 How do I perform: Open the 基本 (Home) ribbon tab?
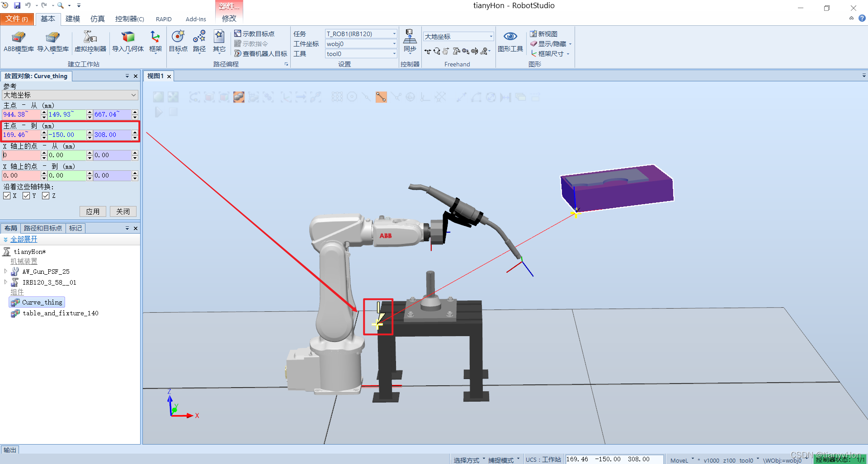click(47, 19)
